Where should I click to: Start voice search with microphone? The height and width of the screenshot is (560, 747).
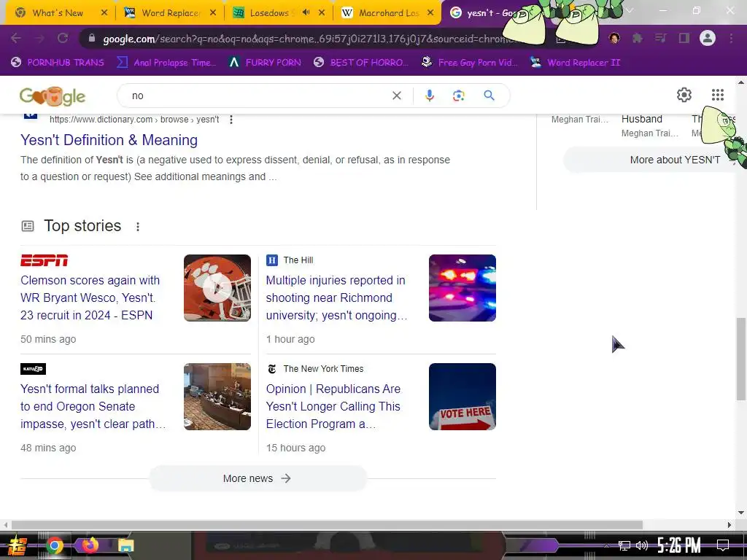tap(429, 96)
